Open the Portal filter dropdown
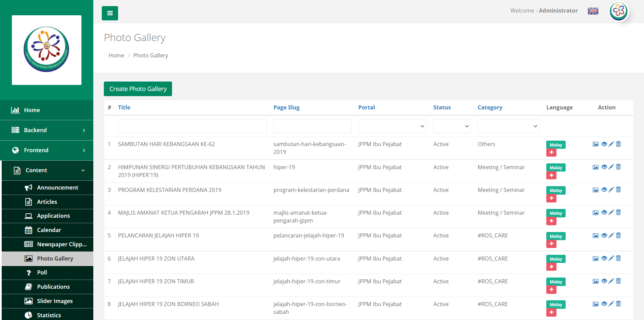The image size is (644, 320). 392,126
